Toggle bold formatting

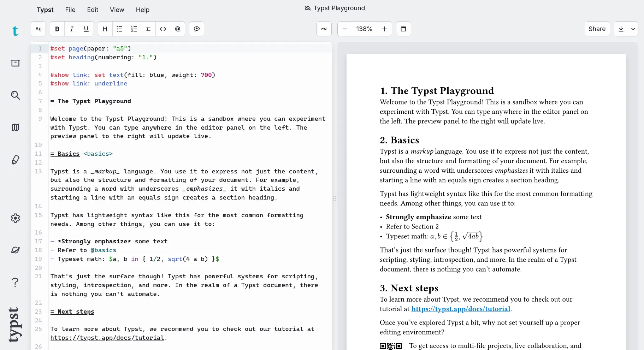[57, 29]
